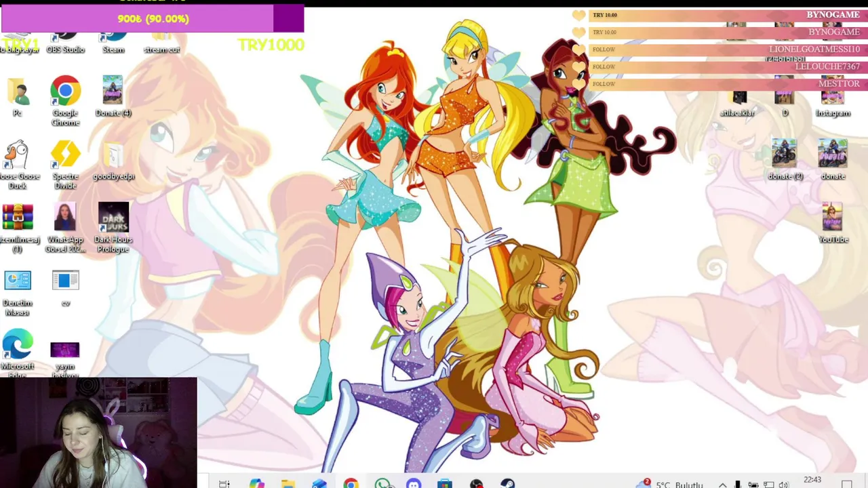The image size is (868, 488).
Task: Launch the Spectre Divide shortcut
Action: pos(65,165)
